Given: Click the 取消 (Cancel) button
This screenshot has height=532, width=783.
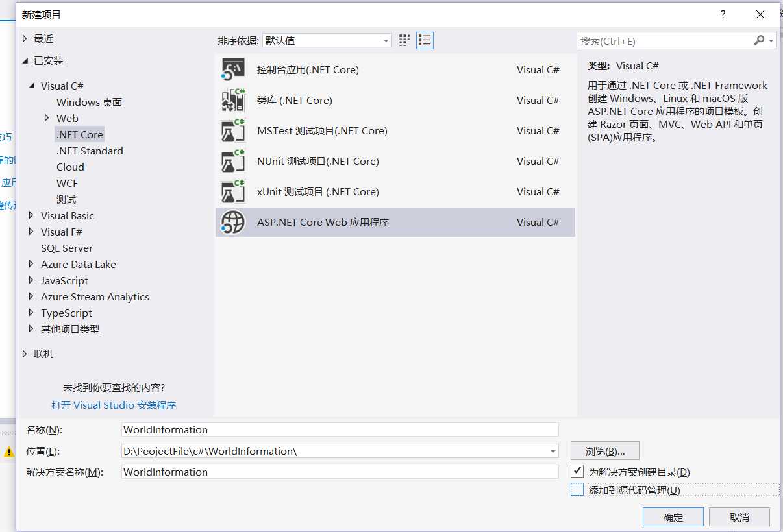Looking at the screenshot, I should [739, 517].
